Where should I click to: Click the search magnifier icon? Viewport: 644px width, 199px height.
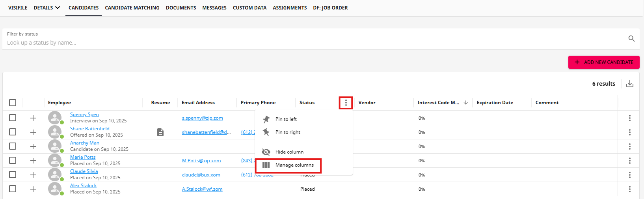click(631, 39)
